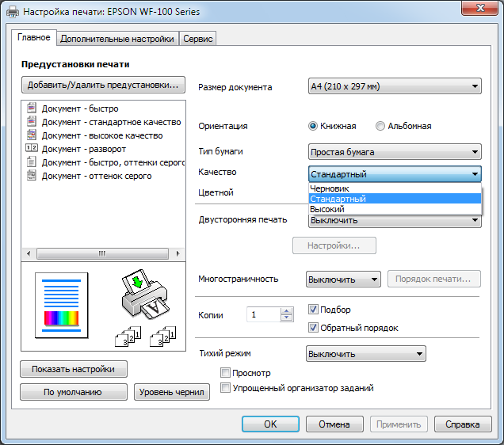Increase copies with the up spinner arrow

(286, 311)
